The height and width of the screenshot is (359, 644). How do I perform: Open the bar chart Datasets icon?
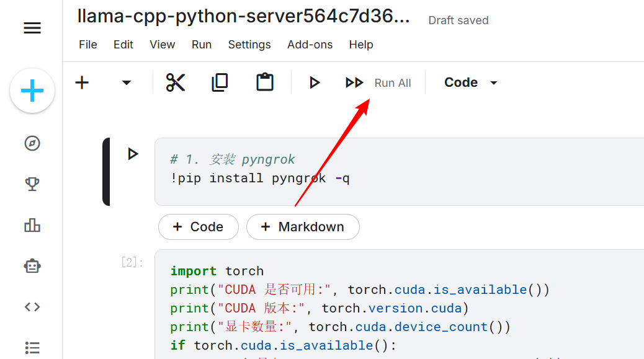click(32, 225)
